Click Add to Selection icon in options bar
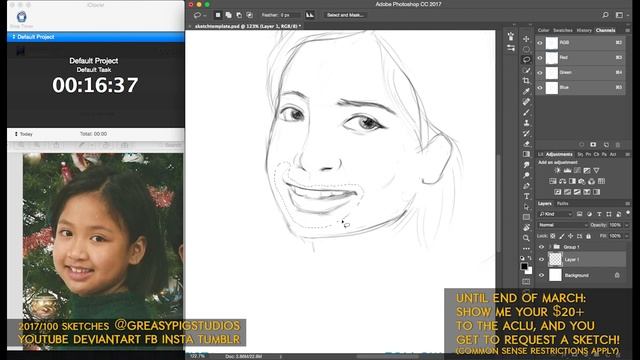640x360 pixels. [x=229, y=15]
